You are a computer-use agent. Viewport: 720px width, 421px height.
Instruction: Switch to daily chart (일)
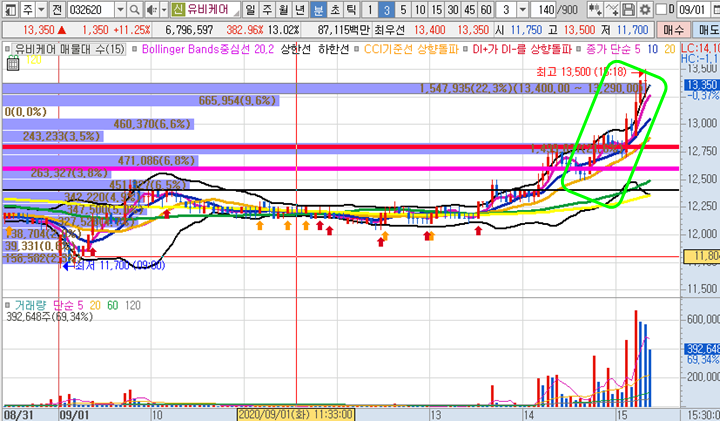pos(250,9)
